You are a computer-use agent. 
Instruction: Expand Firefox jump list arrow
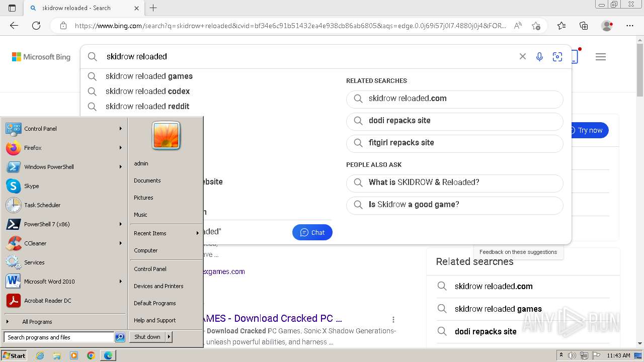pyautogui.click(x=121, y=148)
